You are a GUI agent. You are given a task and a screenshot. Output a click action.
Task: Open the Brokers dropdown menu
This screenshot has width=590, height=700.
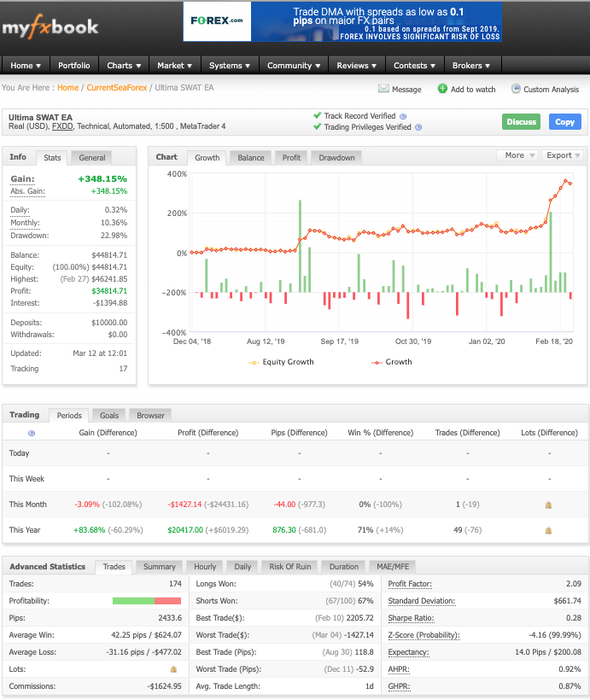click(x=471, y=66)
